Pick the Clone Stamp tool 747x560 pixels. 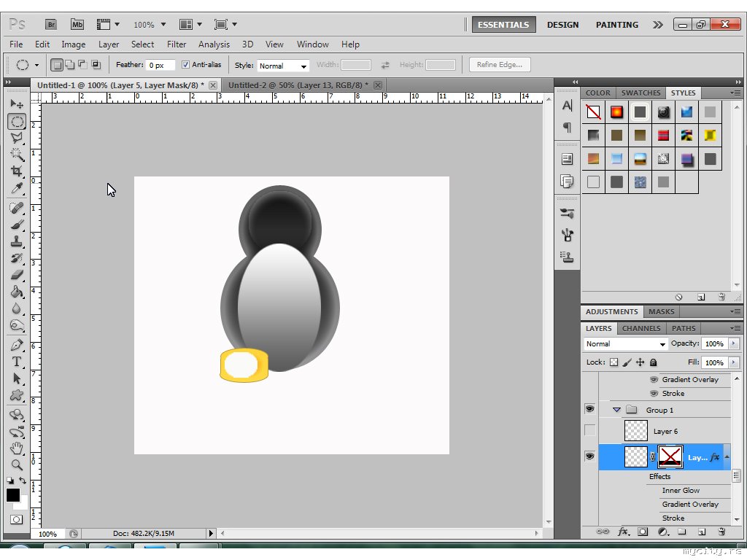click(17, 241)
